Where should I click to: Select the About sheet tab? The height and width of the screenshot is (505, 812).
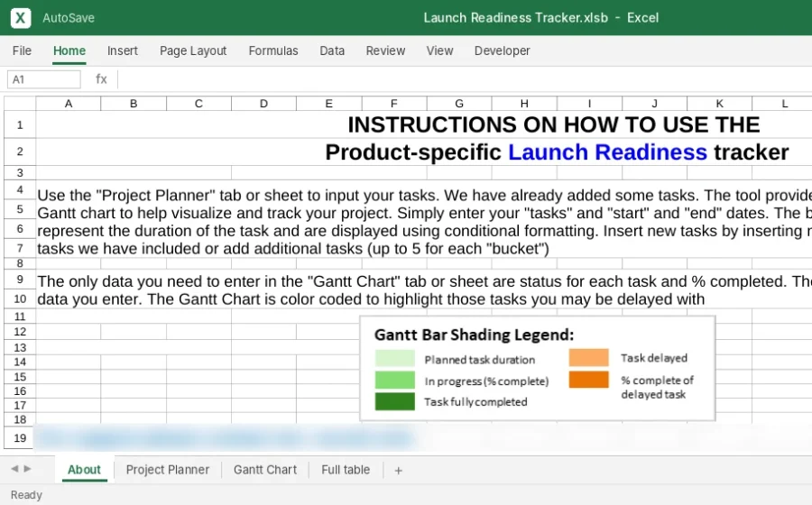pyautogui.click(x=84, y=470)
